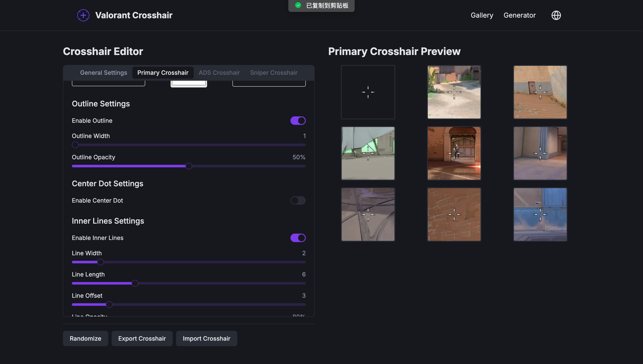Open the ADS Crosshair tab

pos(219,72)
